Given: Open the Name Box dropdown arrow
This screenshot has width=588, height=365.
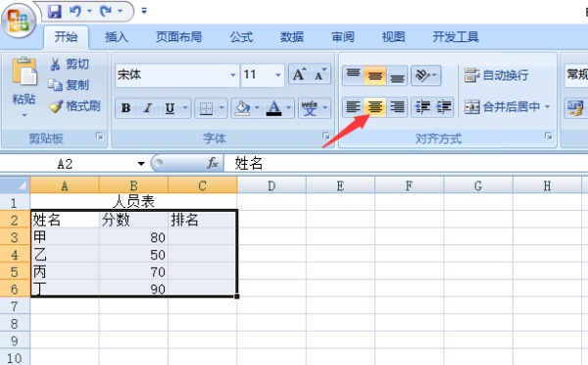Looking at the screenshot, I should tap(141, 164).
